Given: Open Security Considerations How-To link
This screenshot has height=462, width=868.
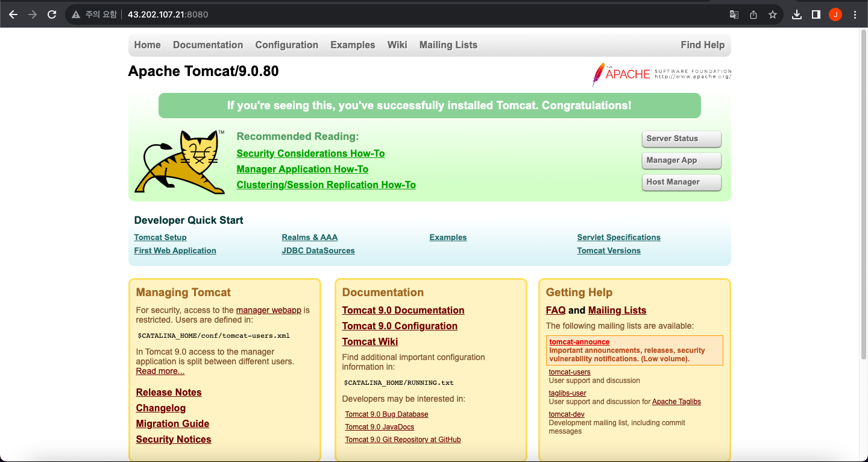Looking at the screenshot, I should 310,153.
